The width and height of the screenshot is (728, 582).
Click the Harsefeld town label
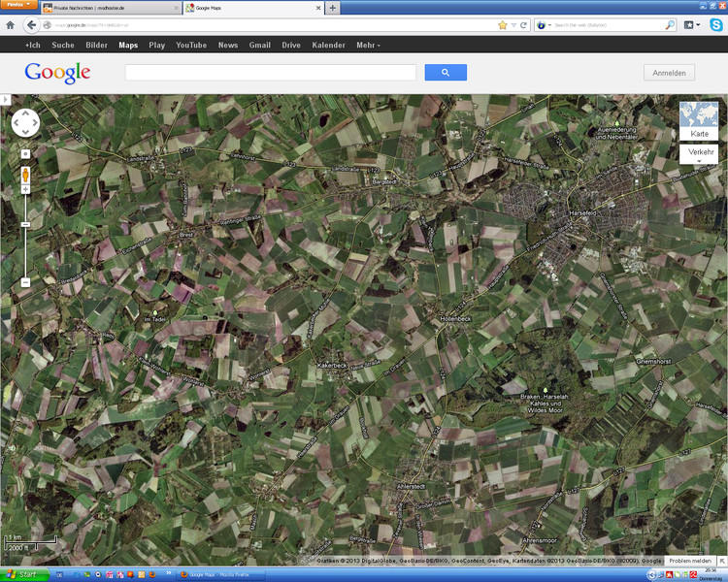(x=582, y=213)
